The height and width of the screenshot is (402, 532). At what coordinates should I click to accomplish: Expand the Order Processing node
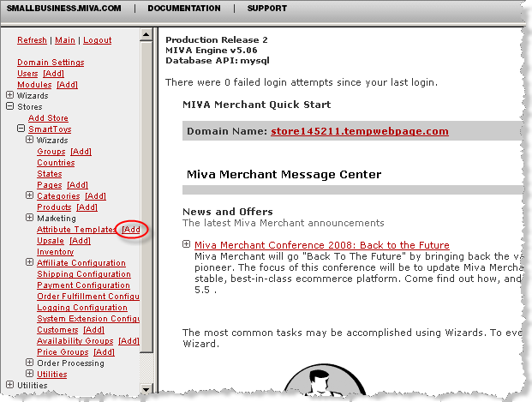coord(29,363)
